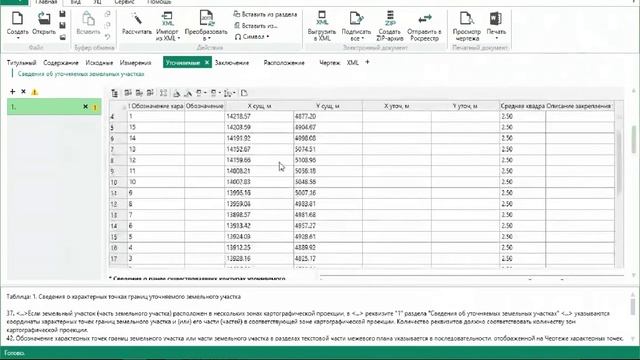Click cell with value 14218.57
This screenshot has width=640, height=360.
[259, 116]
